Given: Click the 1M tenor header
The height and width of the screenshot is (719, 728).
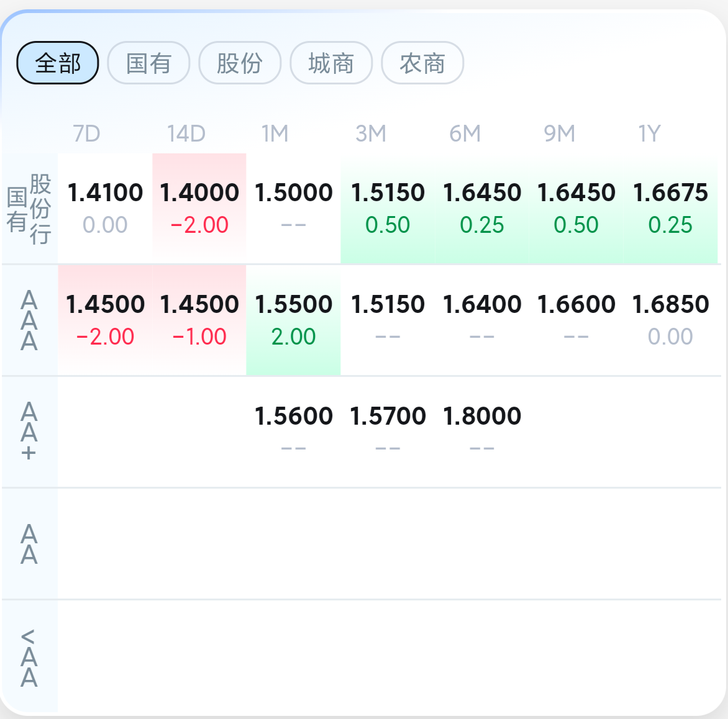Looking at the screenshot, I should [x=275, y=133].
